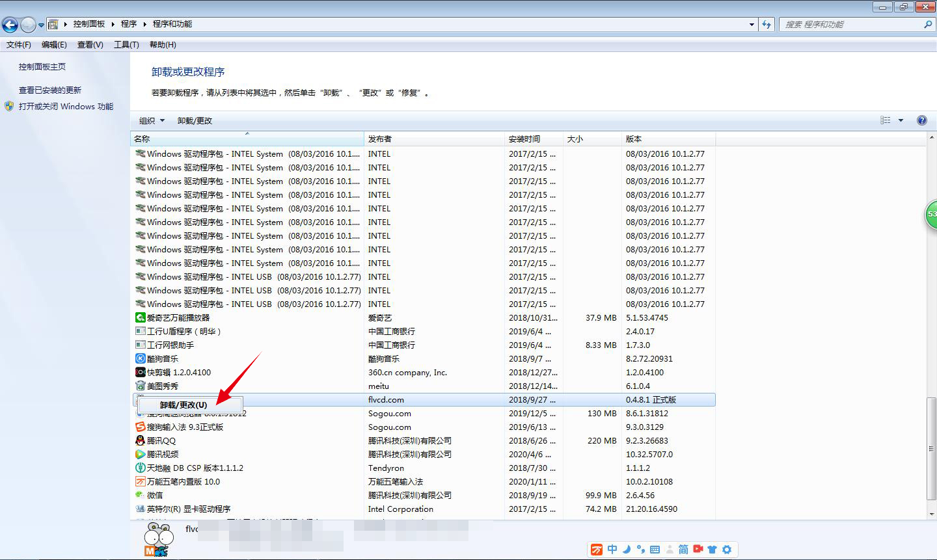Click the 爱奇艺万能播放器 program icon
This screenshot has height=560, width=937.
click(x=140, y=318)
